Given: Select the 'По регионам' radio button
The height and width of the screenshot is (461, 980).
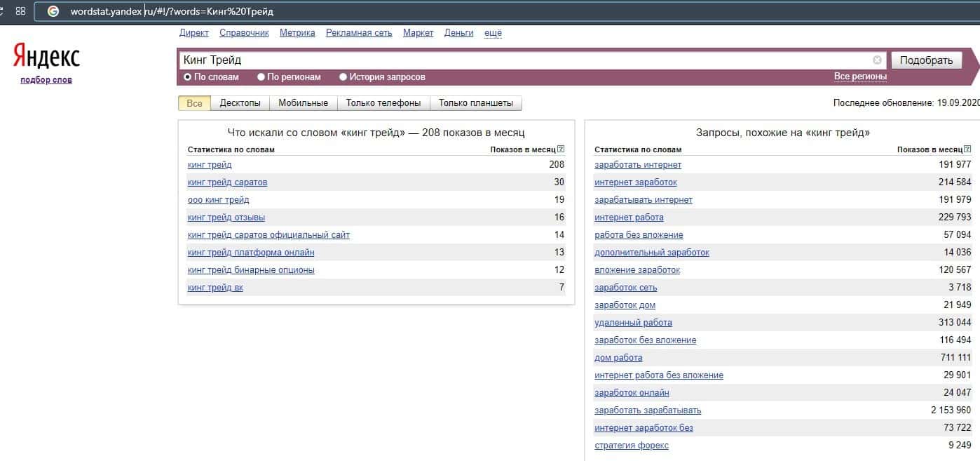Looking at the screenshot, I should (x=261, y=77).
